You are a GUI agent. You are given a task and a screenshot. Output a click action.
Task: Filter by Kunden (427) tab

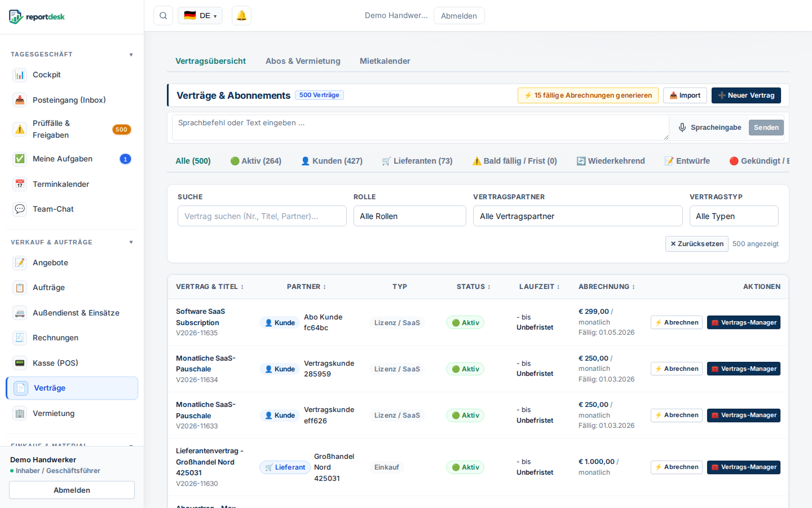[332, 161]
